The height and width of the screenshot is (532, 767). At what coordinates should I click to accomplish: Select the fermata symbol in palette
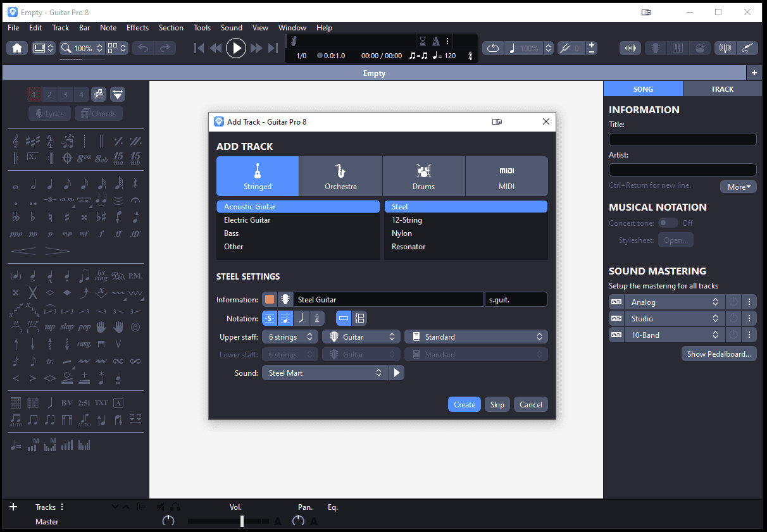(135, 201)
